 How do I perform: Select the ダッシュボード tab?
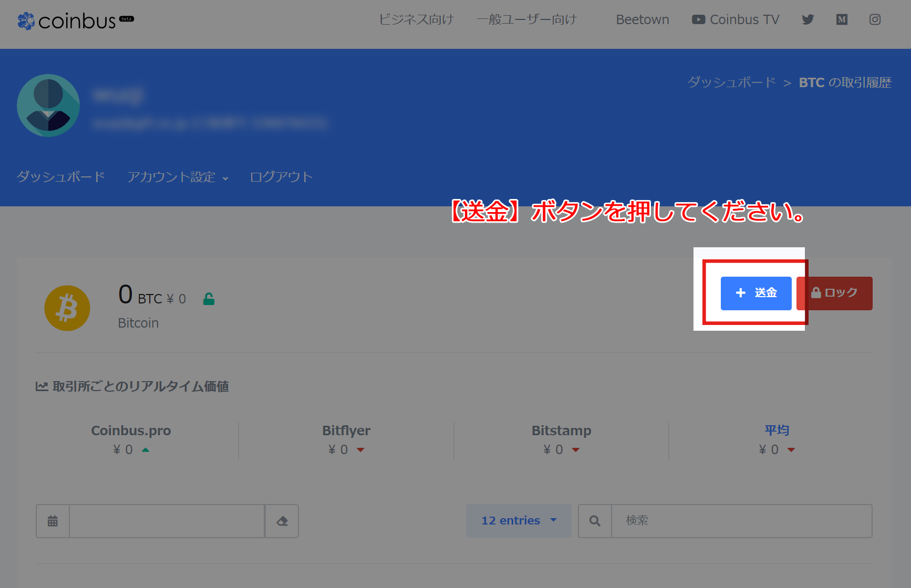(61, 176)
